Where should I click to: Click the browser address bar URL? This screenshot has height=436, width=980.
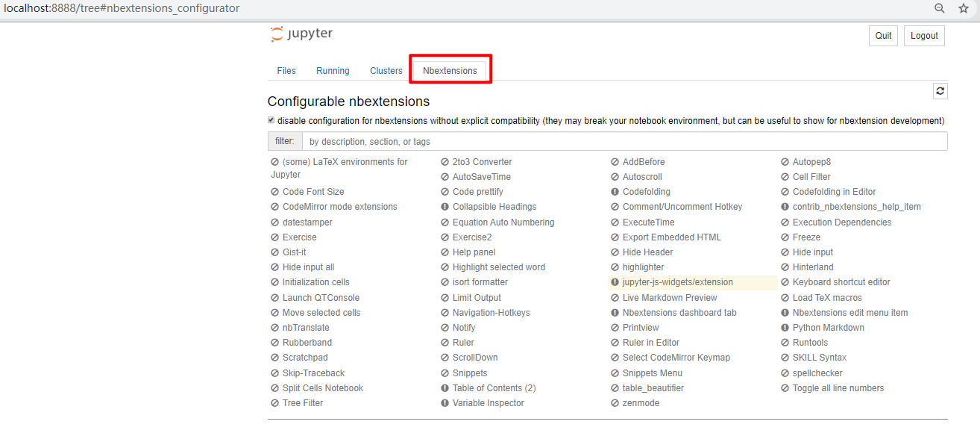122,8
